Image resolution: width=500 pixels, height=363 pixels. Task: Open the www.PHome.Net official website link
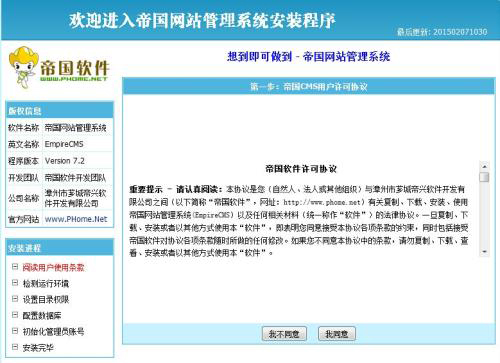click(x=76, y=219)
